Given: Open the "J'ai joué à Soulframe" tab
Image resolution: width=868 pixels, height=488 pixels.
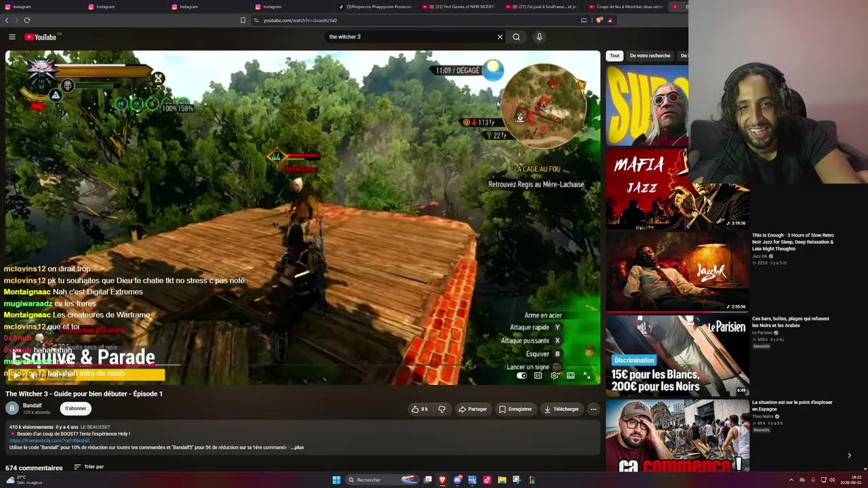Looking at the screenshot, I should [x=542, y=7].
